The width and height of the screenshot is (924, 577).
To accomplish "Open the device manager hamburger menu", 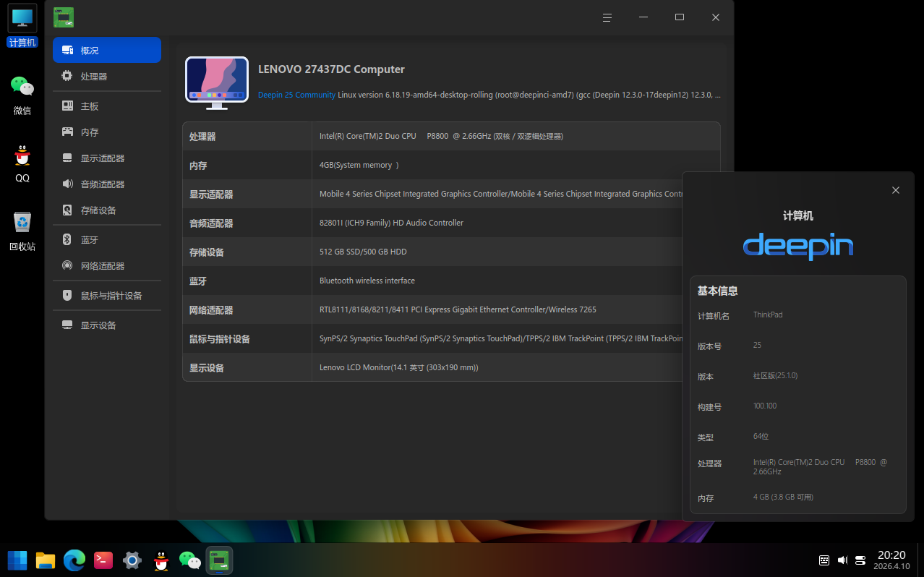I will [607, 17].
